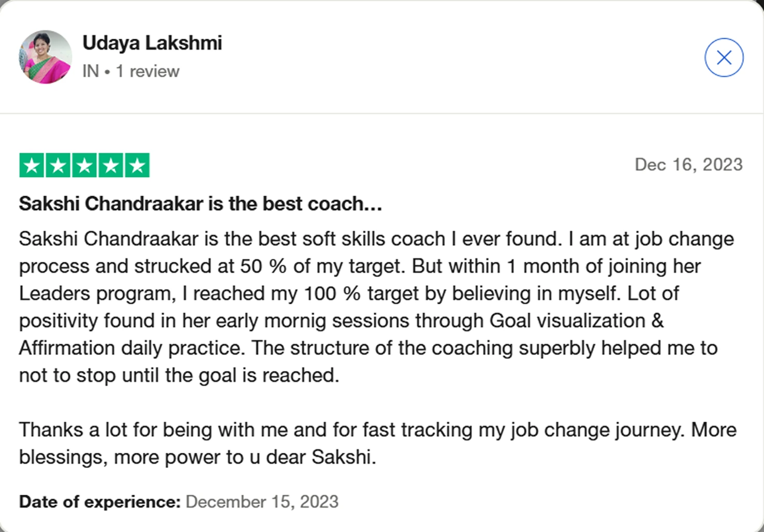The height and width of the screenshot is (532, 764).
Task: Click the second green rating star
Action: 58,166
